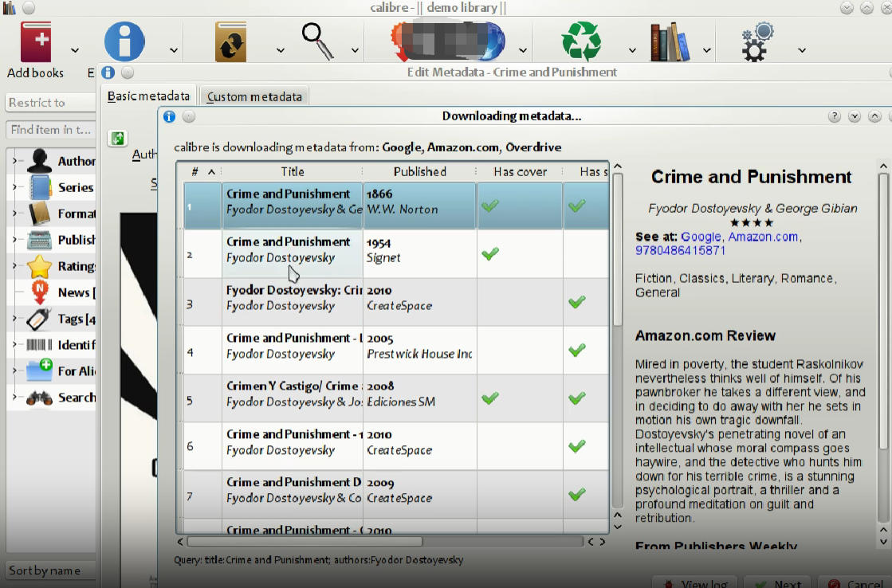Screen dimensions: 892x588
Task: Switch to the Custom metadata tab
Action: point(254,96)
